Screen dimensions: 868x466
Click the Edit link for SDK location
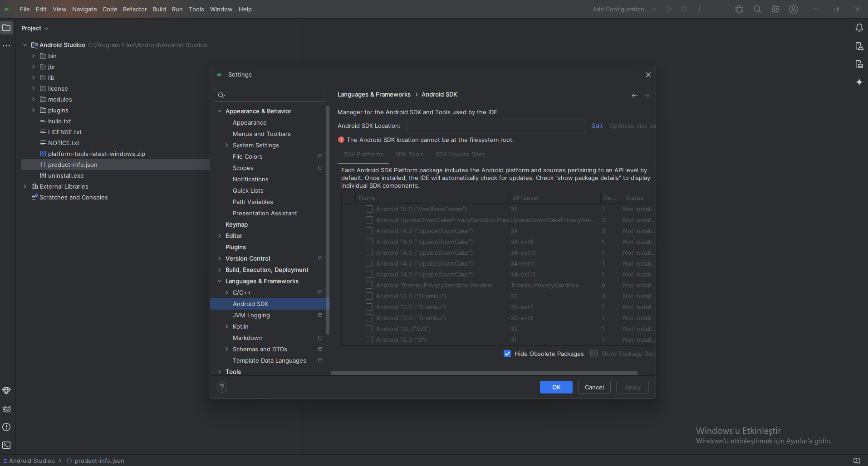coord(597,126)
